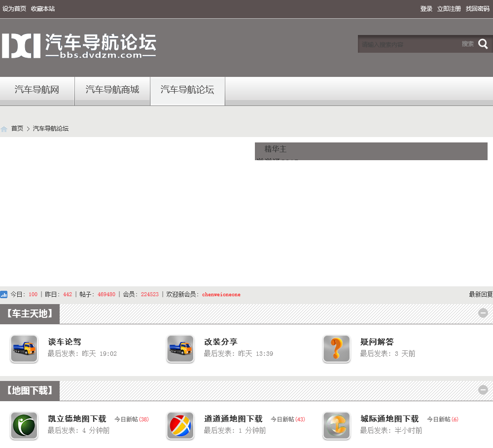Collapse the 车主天地 section

point(483,313)
